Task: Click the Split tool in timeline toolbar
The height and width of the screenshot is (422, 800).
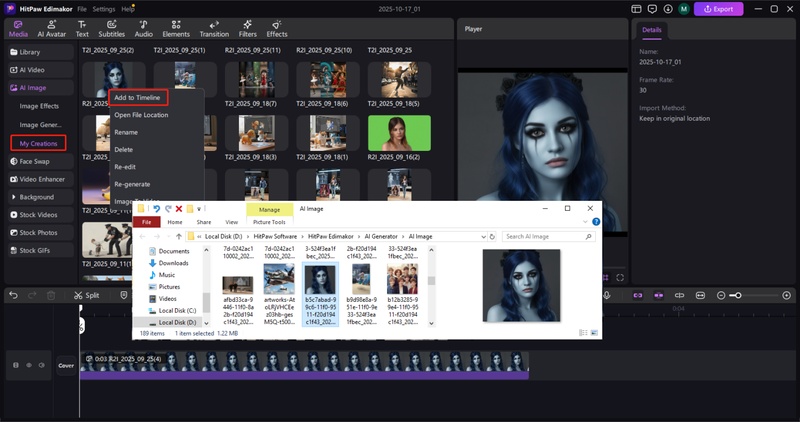Action: tap(87, 295)
